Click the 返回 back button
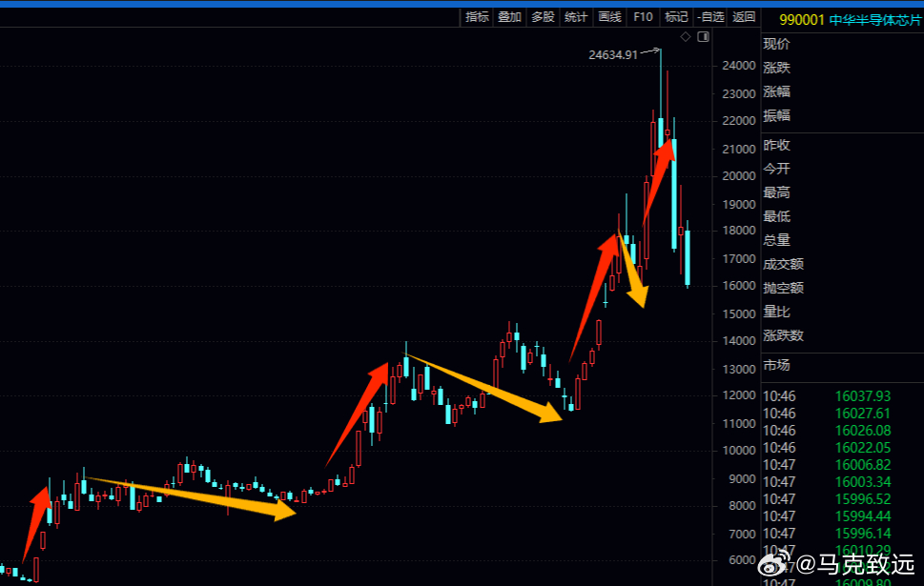The width and height of the screenshot is (924, 586). 744,17
